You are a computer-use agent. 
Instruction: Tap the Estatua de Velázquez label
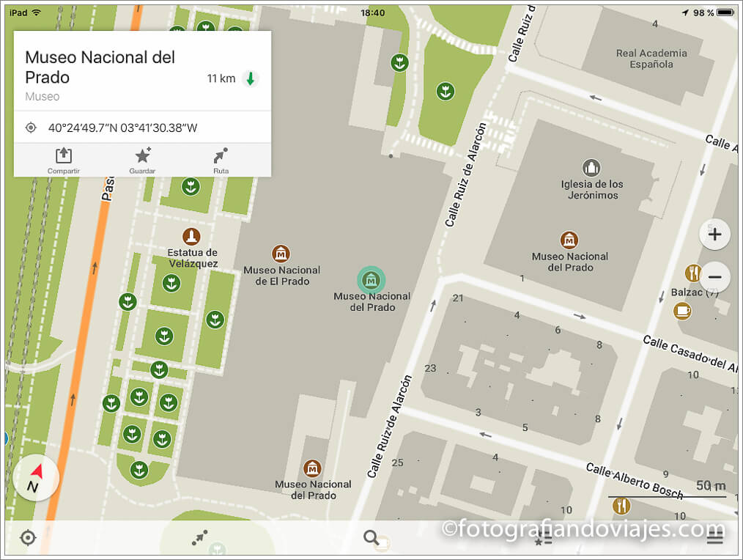[x=193, y=258]
